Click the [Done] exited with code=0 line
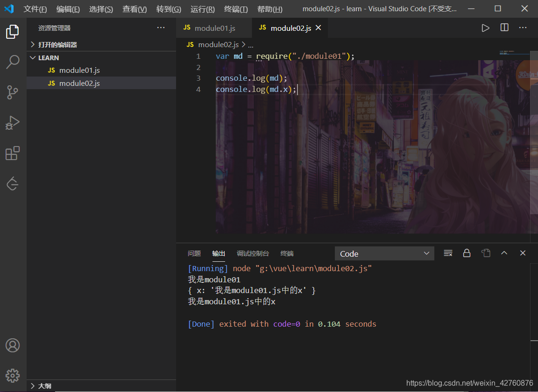This screenshot has width=538, height=392. click(282, 324)
